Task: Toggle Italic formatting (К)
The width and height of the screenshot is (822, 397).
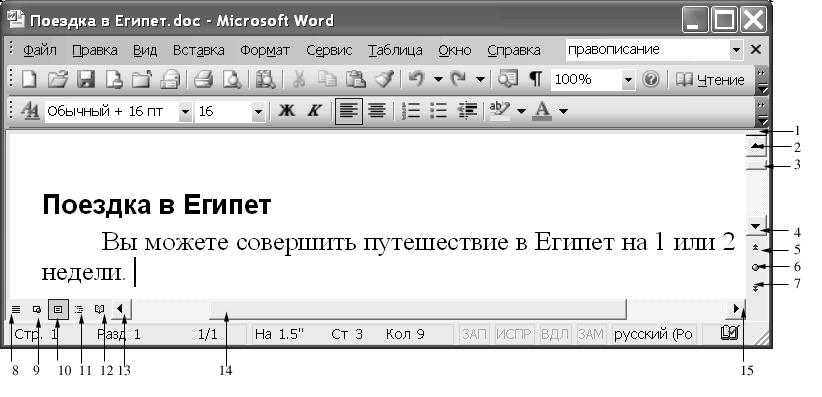Action: click(314, 111)
